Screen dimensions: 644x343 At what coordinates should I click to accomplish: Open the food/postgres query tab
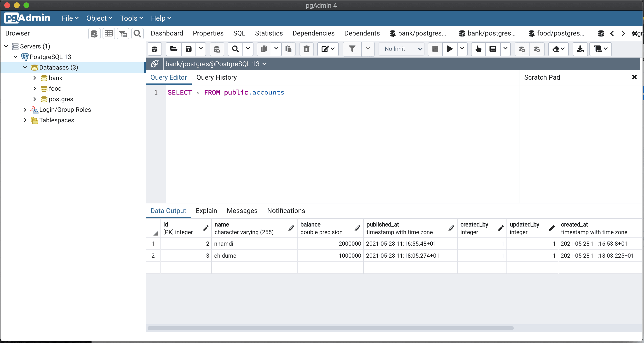point(557,33)
